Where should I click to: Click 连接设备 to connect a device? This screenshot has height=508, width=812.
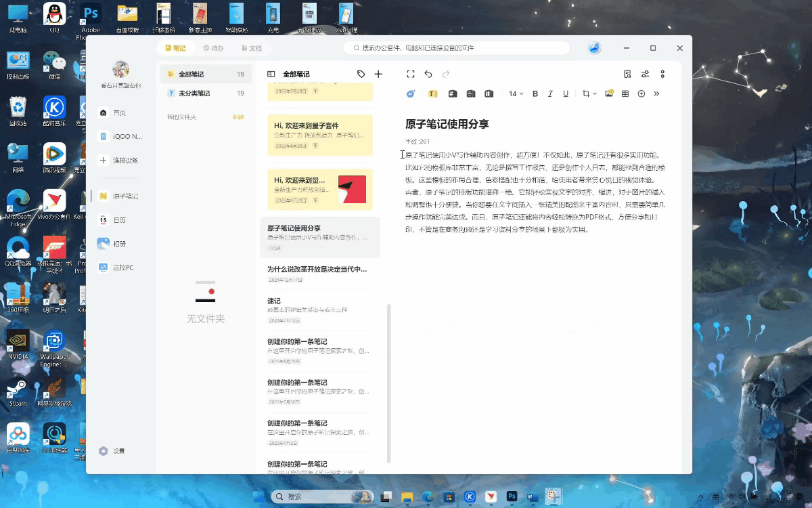point(119,161)
